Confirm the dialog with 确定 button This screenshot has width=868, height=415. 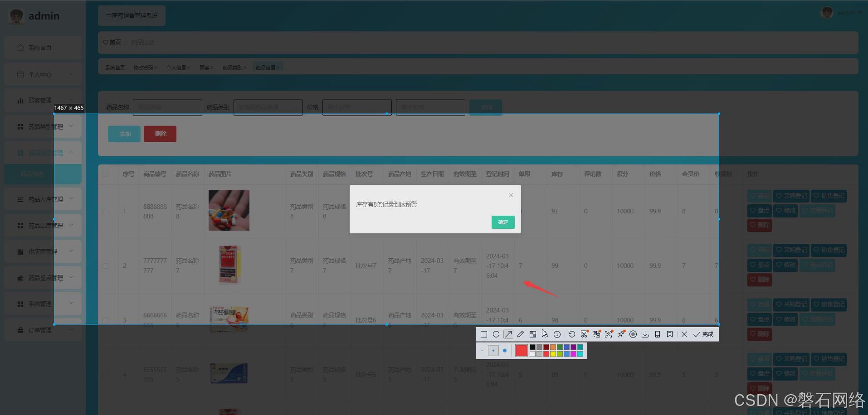(x=503, y=222)
